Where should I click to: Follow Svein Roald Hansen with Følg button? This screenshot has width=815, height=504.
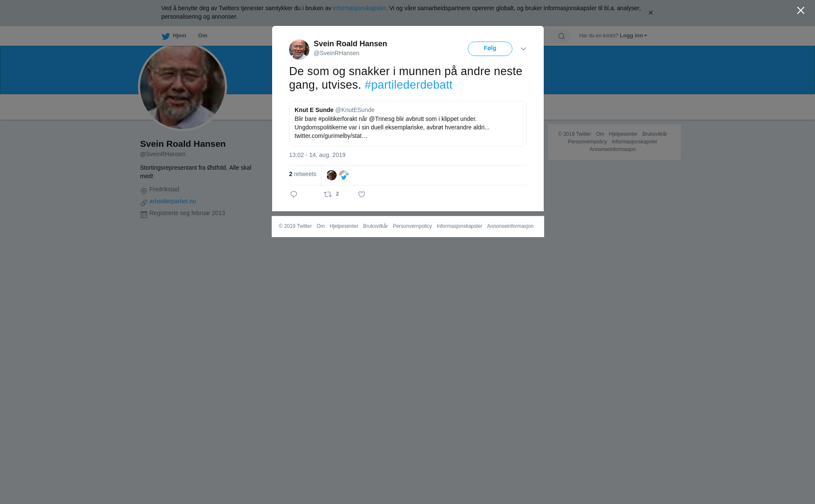pos(490,49)
